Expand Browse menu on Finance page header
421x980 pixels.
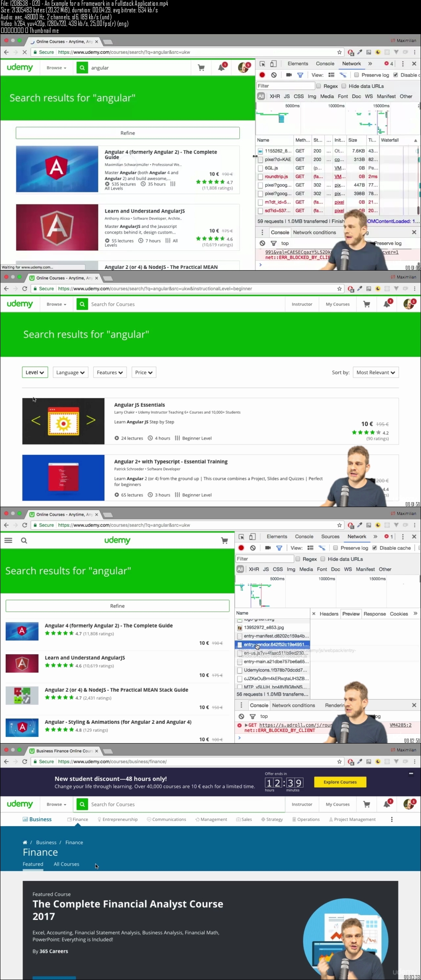click(56, 804)
